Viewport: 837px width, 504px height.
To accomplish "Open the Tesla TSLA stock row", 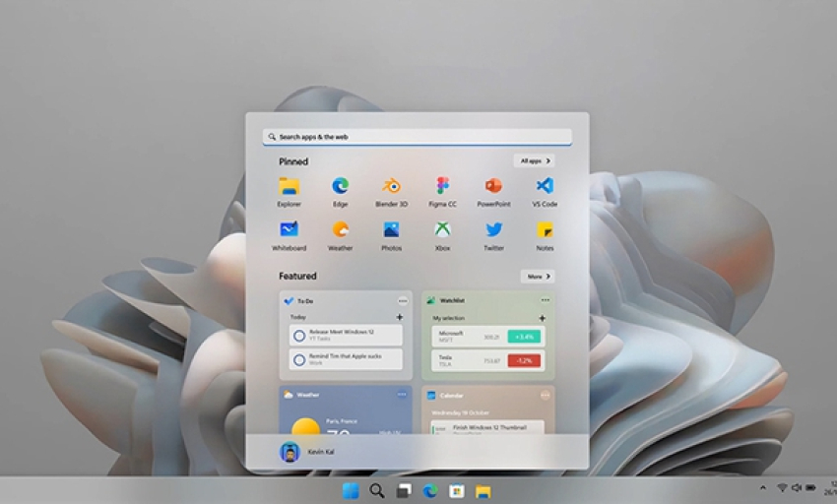I will point(488,360).
